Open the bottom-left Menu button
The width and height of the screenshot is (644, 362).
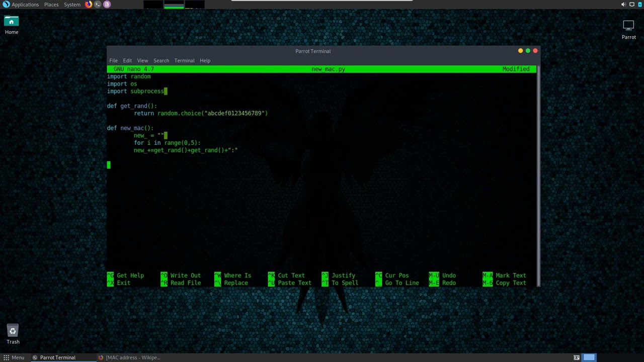coord(13,357)
